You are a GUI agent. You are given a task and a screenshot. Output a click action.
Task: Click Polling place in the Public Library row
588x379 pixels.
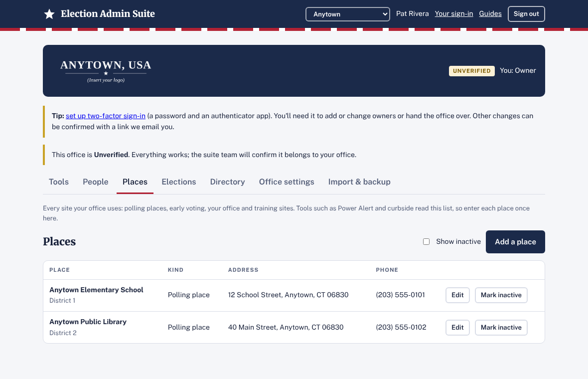[x=189, y=327]
